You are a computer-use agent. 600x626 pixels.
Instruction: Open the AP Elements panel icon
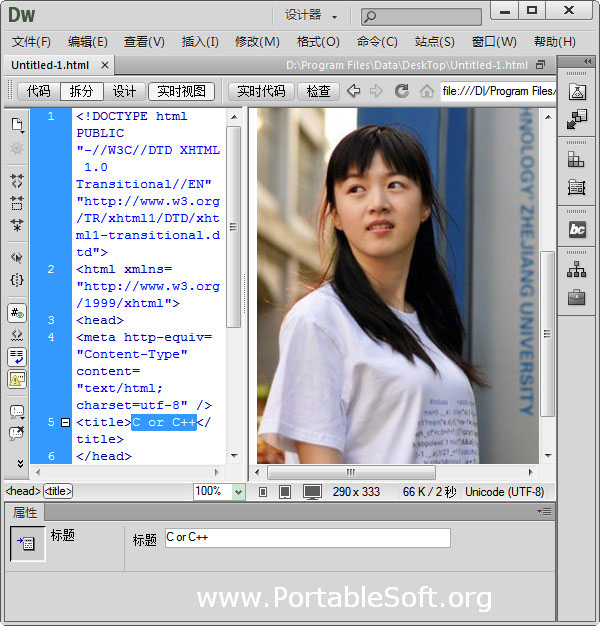576,187
